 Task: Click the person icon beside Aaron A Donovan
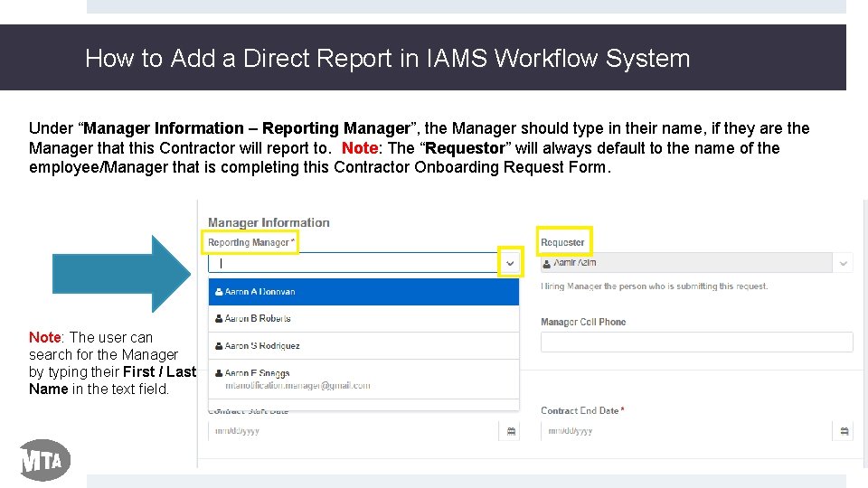click(219, 292)
